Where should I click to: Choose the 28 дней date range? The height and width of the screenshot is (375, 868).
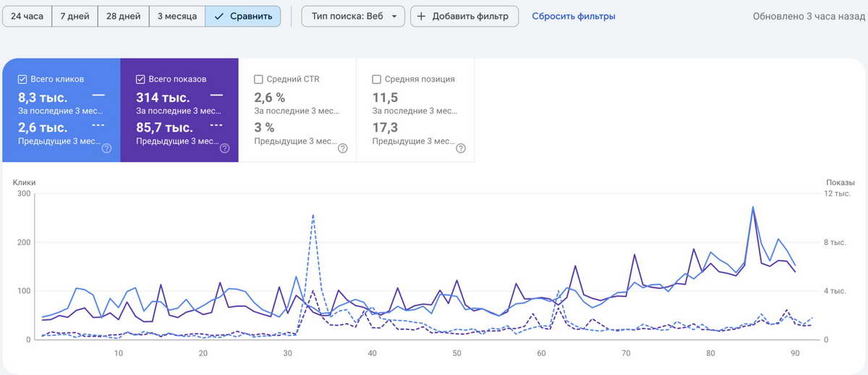(x=122, y=16)
